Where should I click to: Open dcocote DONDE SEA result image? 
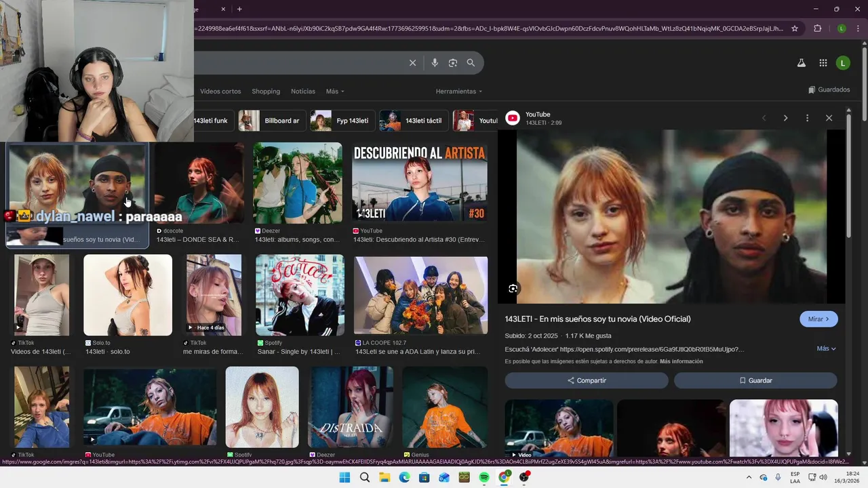pos(199,183)
